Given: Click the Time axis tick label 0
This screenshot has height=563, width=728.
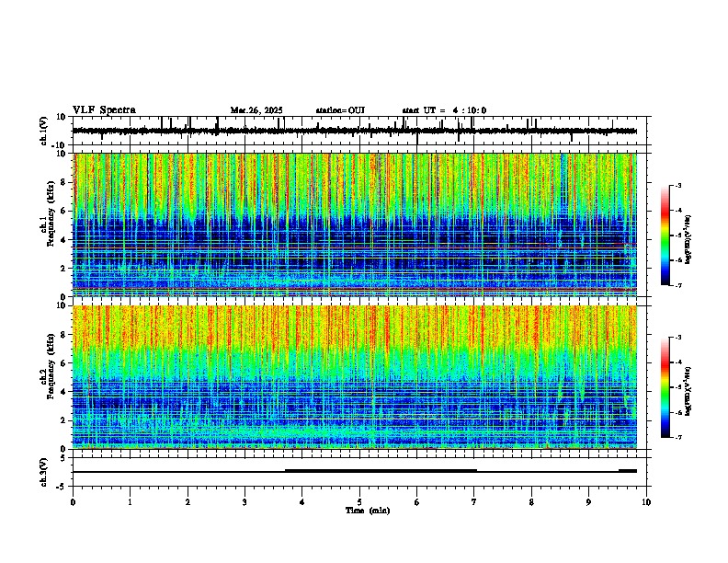Looking at the screenshot, I should point(73,502).
